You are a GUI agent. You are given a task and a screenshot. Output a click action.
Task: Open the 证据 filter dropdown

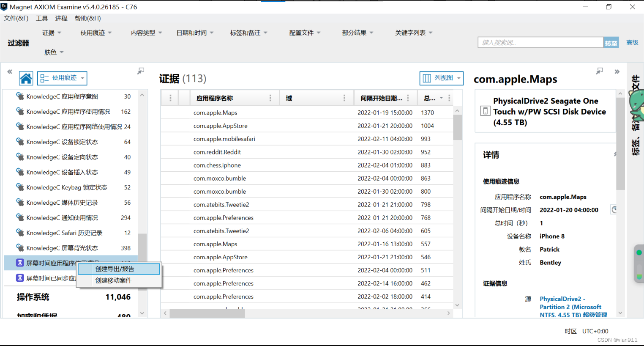click(x=52, y=33)
